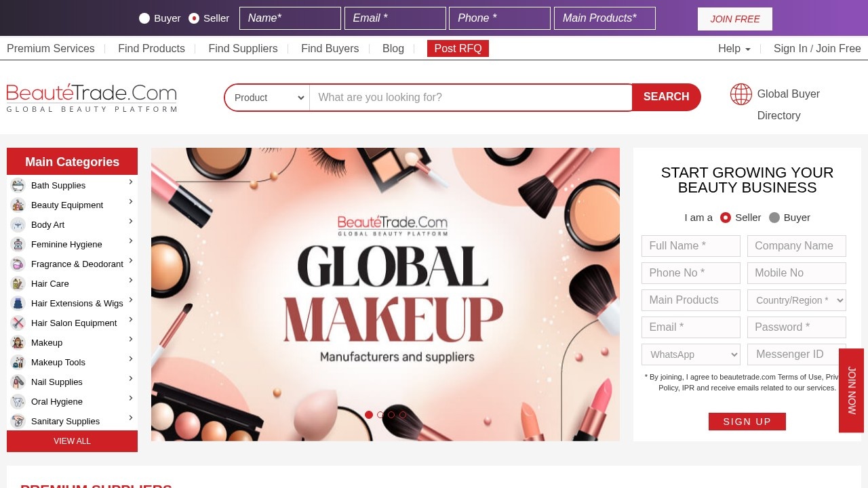The width and height of the screenshot is (868, 488).
Task: Click the signup Mobile No field
Action: [797, 273]
